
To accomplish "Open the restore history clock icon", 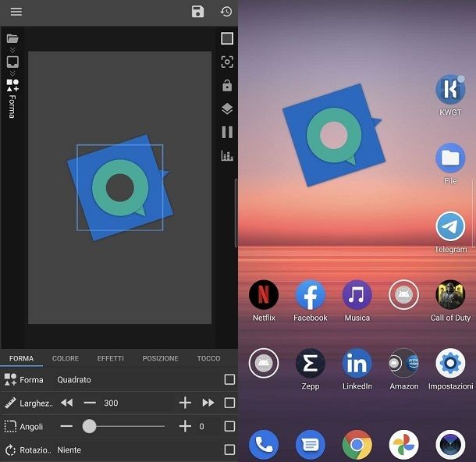I will pos(226,12).
